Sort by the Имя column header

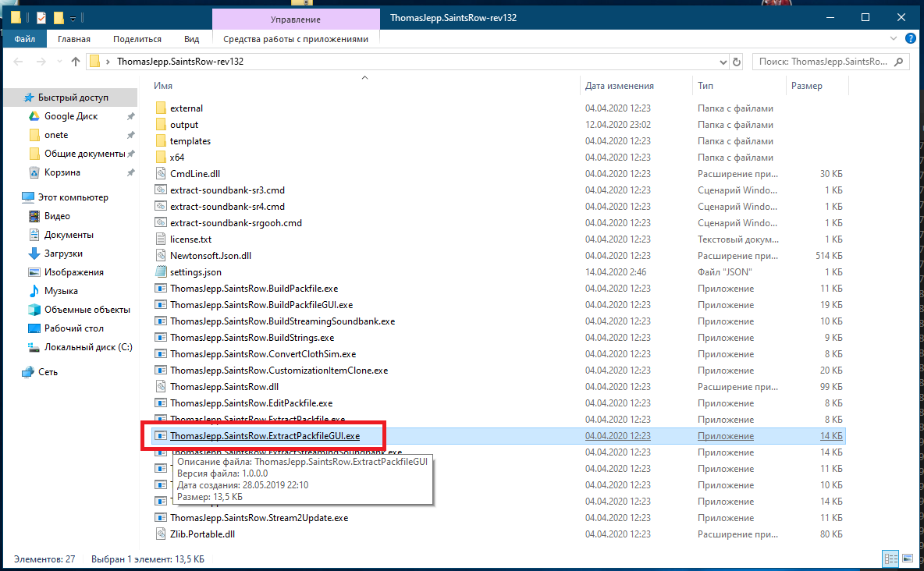(162, 86)
